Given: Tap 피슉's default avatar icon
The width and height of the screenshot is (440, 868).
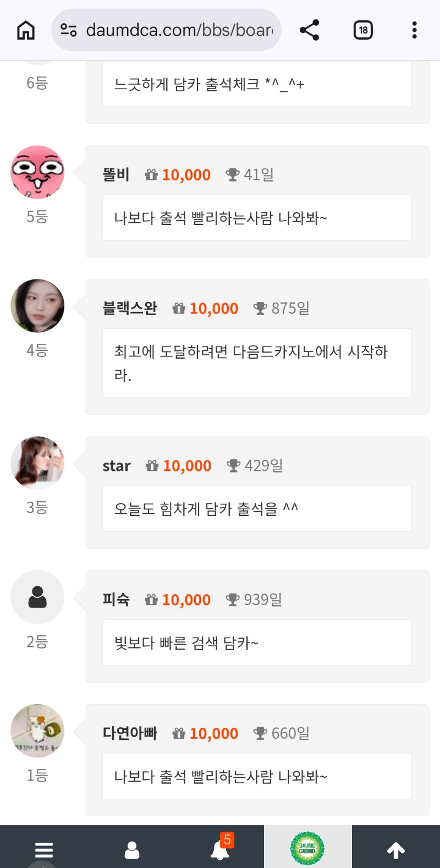Looking at the screenshot, I should coord(37,597).
